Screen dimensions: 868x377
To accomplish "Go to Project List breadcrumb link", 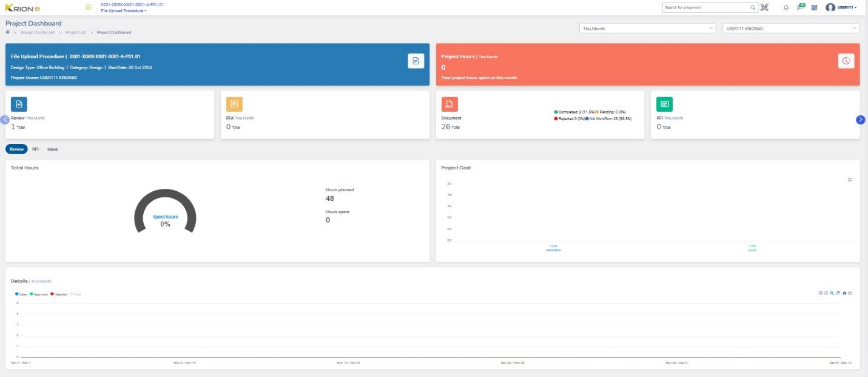I will click(75, 32).
